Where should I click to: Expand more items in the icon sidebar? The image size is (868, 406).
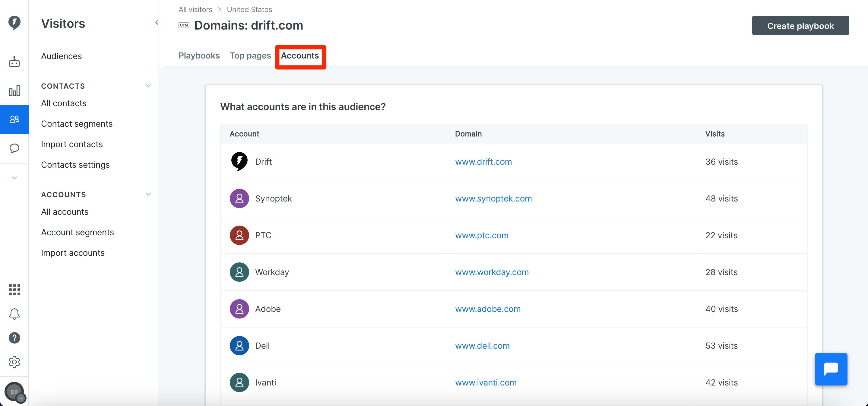(14, 178)
